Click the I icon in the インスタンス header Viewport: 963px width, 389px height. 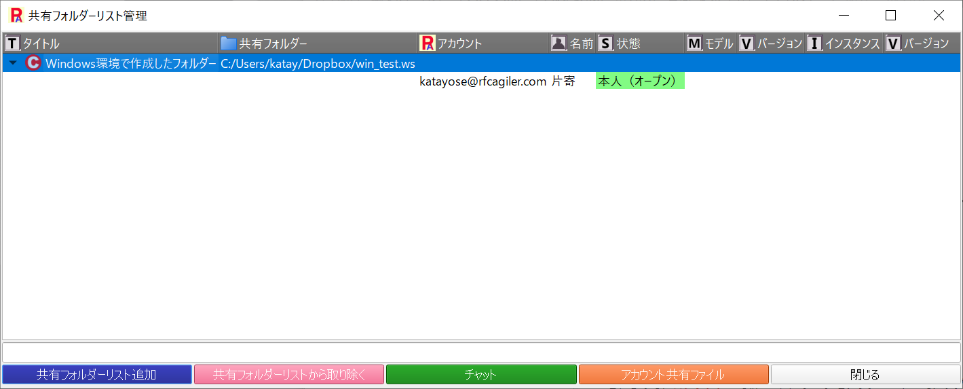pyautogui.click(x=814, y=44)
